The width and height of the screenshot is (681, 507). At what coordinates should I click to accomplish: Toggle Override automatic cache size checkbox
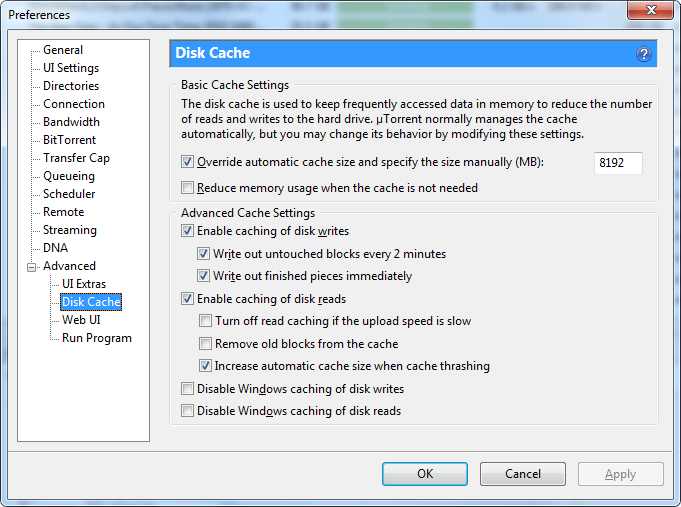[x=187, y=162]
